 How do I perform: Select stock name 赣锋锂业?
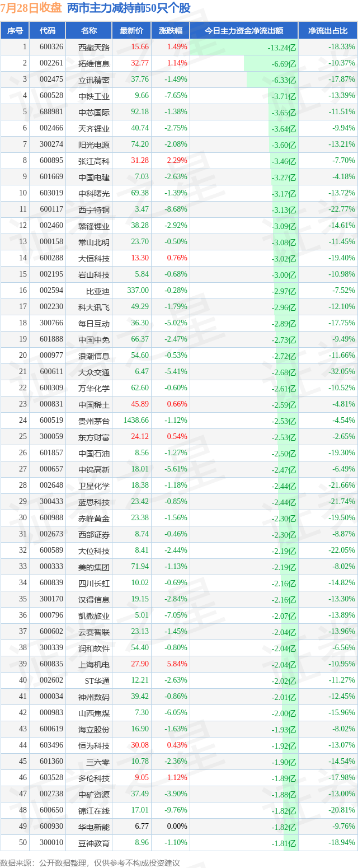click(x=94, y=226)
